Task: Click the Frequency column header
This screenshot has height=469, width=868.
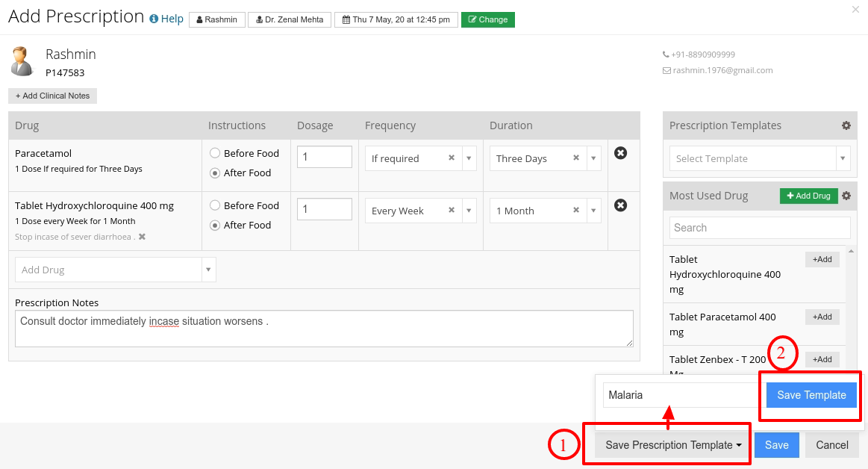Action: click(x=390, y=125)
